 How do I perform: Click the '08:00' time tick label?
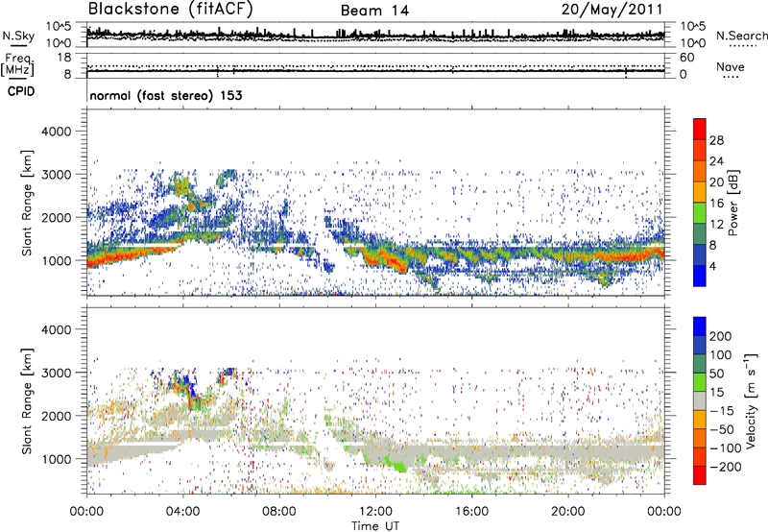tap(278, 512)
